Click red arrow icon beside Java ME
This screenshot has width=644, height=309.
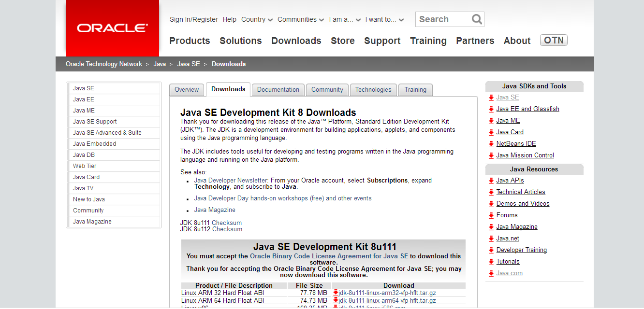pos(491,121)
